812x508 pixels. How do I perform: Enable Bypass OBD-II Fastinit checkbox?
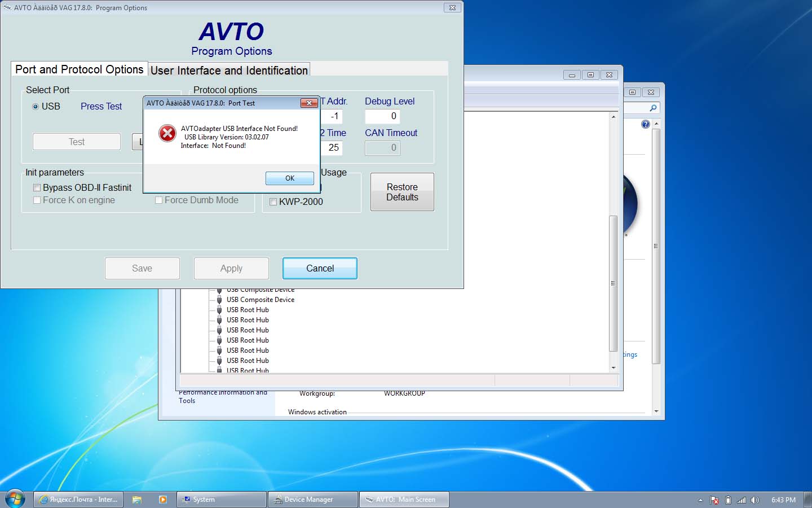(37, 188)
